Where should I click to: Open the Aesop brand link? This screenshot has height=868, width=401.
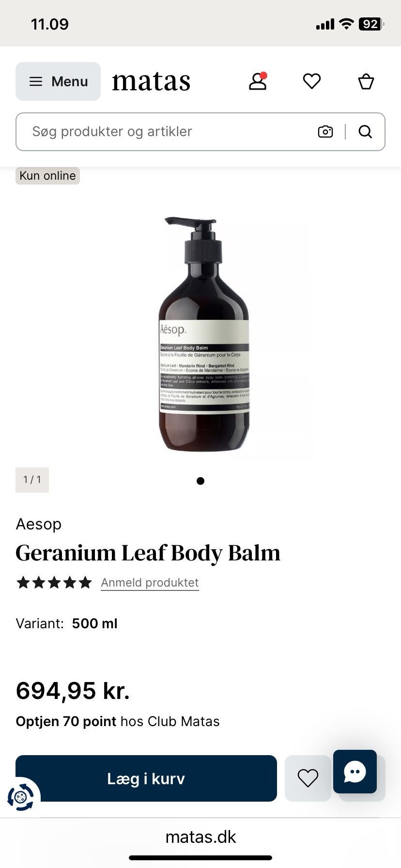[39, 524]
